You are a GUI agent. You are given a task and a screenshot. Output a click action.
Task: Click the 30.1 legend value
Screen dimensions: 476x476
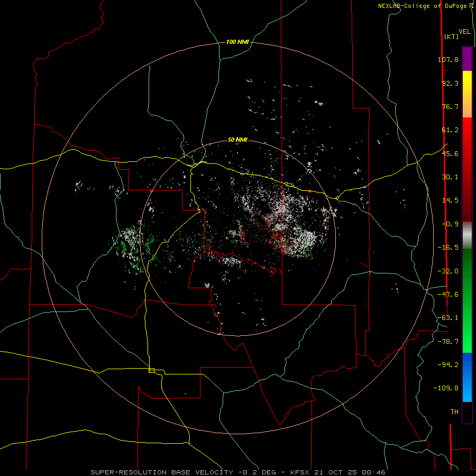(x=450, y=177)
